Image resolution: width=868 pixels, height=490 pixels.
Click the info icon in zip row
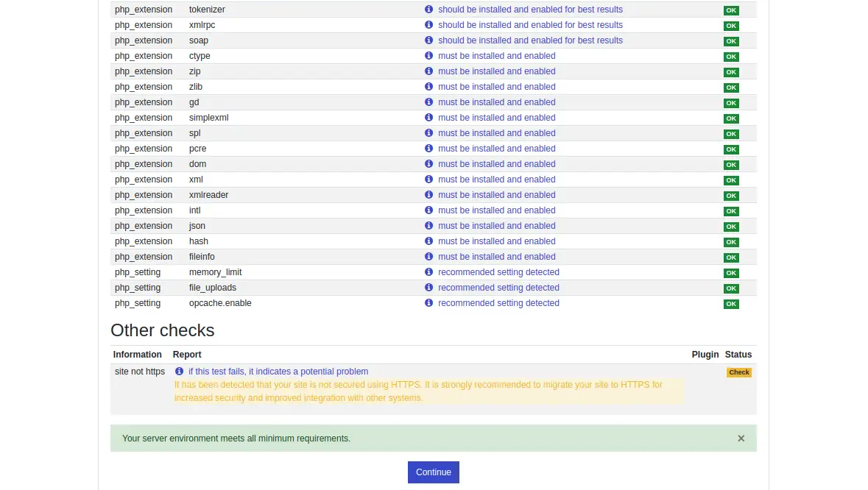428,71
